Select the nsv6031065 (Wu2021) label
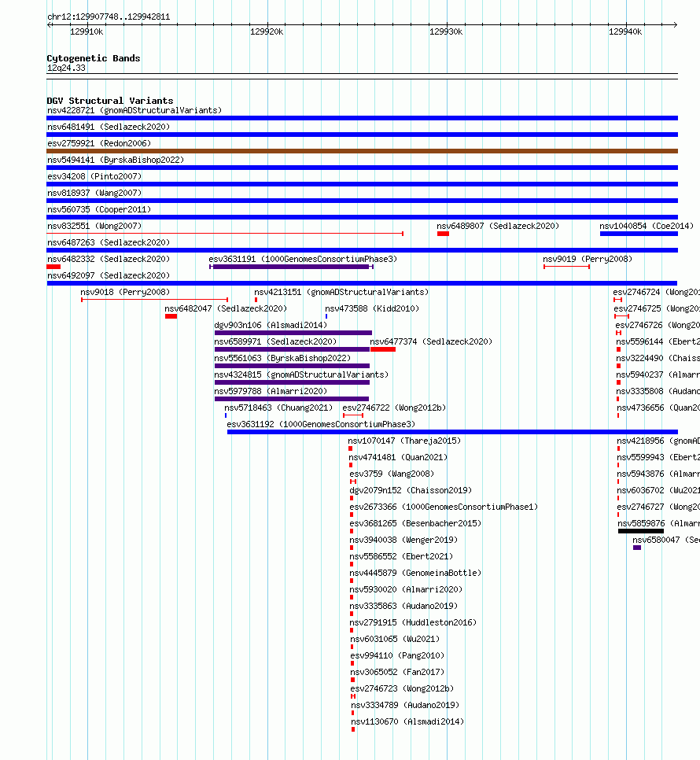Viewport: 700px width, 760px height. click(395, 639)
